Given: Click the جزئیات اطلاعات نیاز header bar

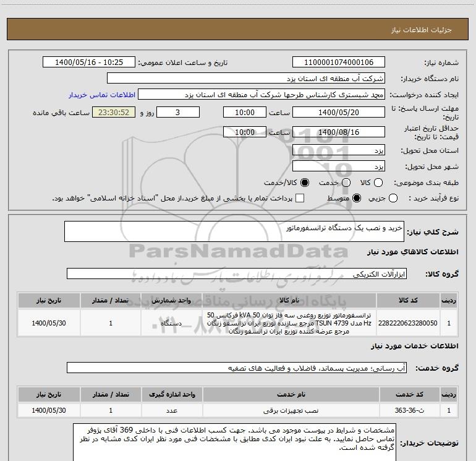Looking at the screenshot, I should click(237, 29).
